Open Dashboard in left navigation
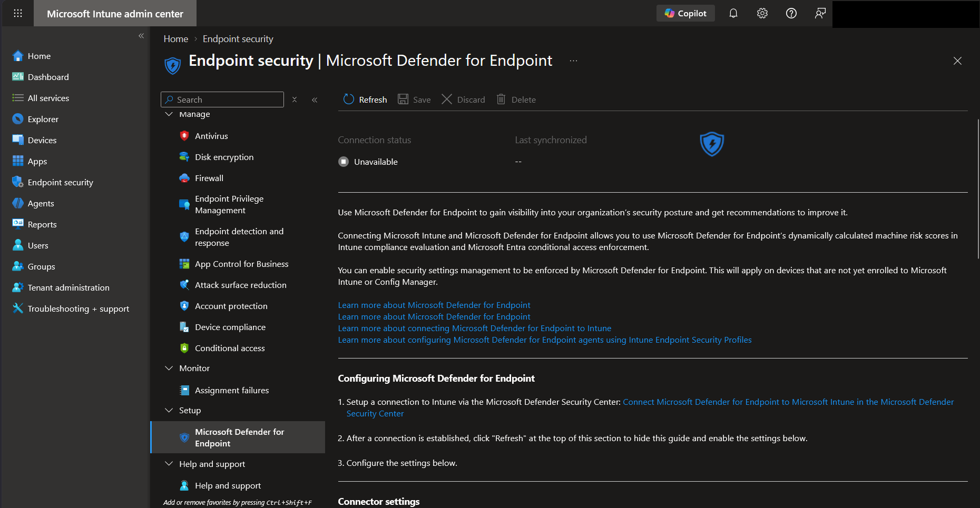 point(48,77)
